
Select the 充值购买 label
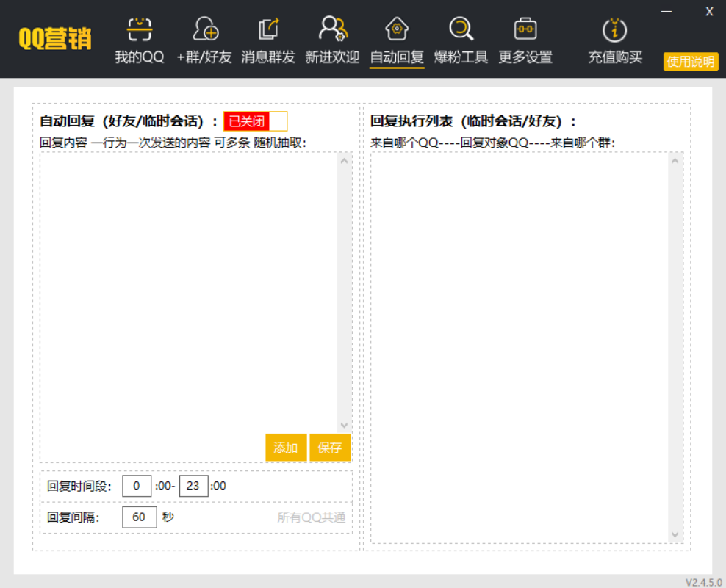pos(615,57)
